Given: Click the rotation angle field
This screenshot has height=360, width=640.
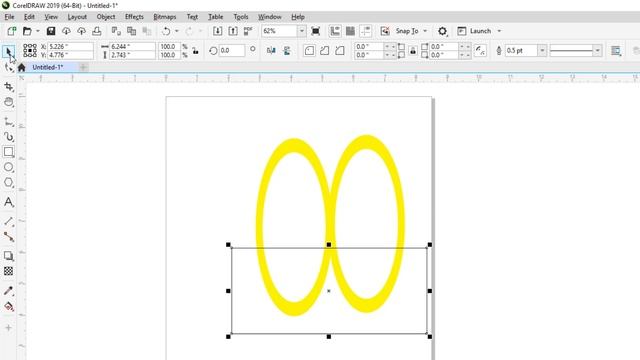Looking at the screenshot, I should (x=232, y=51).
